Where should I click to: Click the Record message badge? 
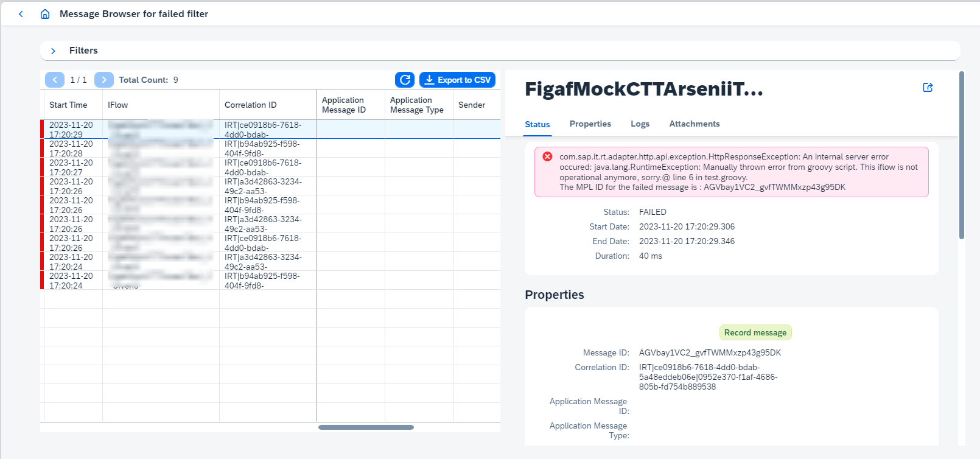pos(755,332)
